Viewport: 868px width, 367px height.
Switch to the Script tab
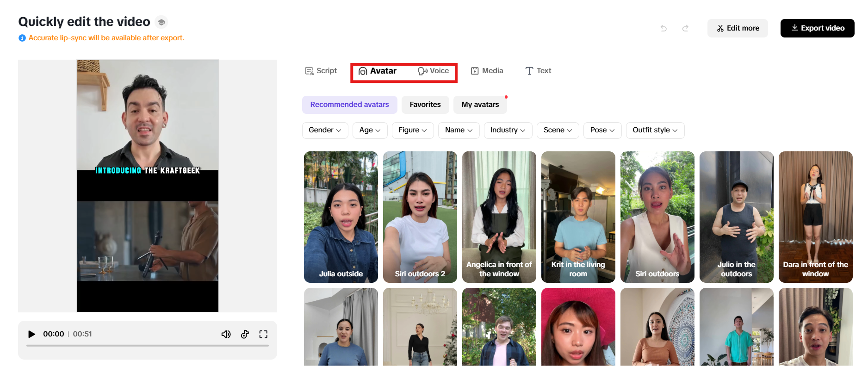321,71
